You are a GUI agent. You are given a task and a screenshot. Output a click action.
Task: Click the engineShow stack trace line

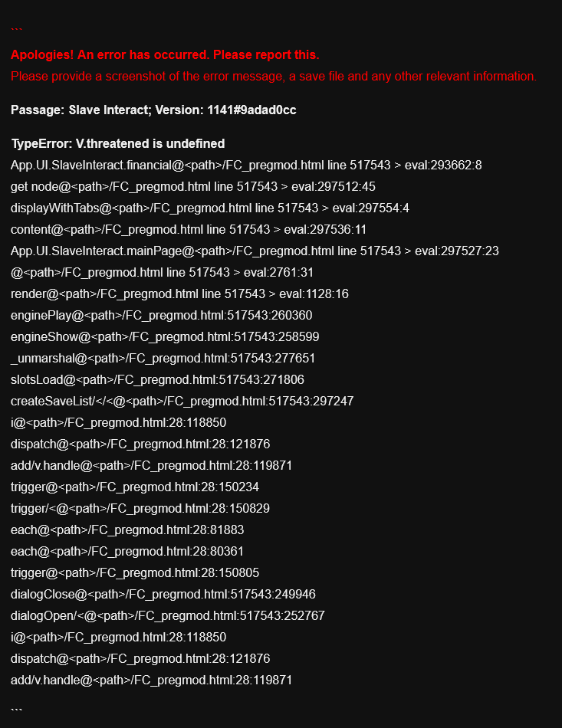165,337
